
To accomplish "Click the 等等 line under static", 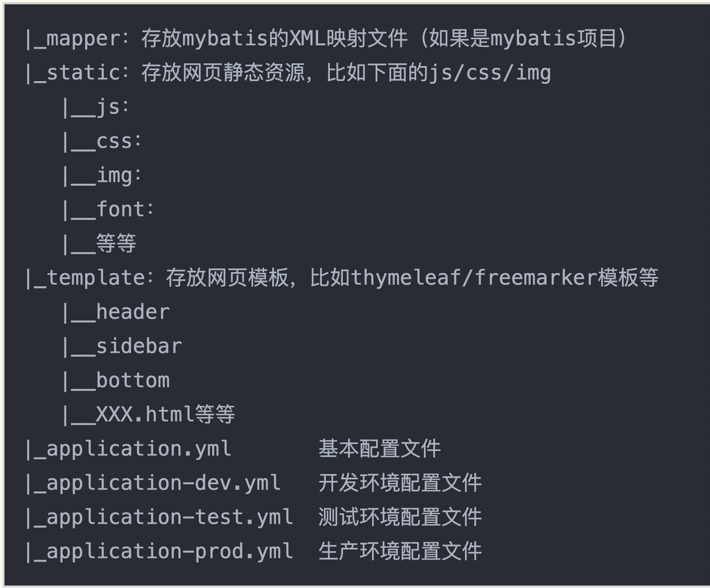I will 99,244.
